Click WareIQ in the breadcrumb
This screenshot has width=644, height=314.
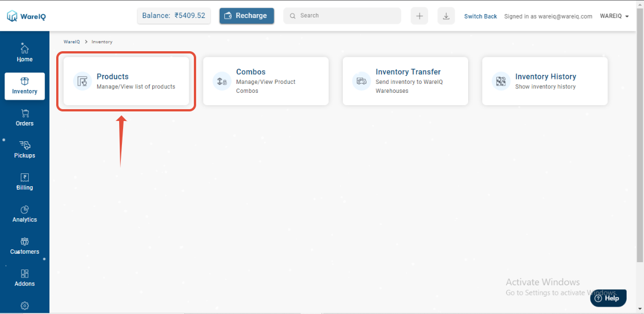click(72, 42)
